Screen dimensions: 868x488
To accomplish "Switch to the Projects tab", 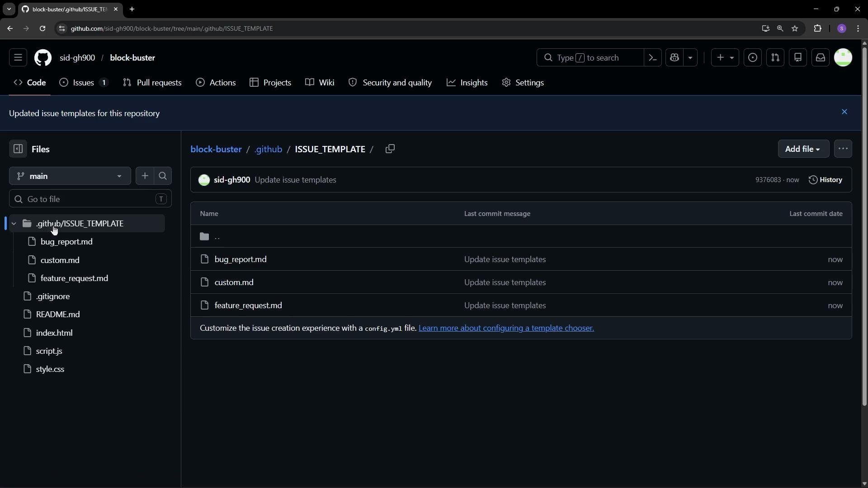I will [x=270, y=83].
